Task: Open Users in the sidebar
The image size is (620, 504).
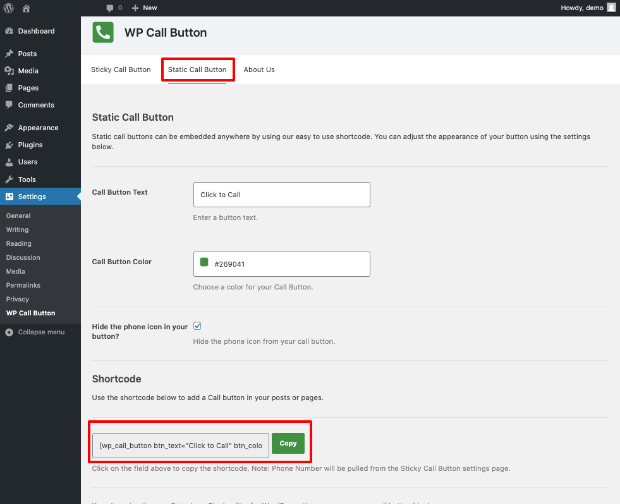Action: pos(28,162)
